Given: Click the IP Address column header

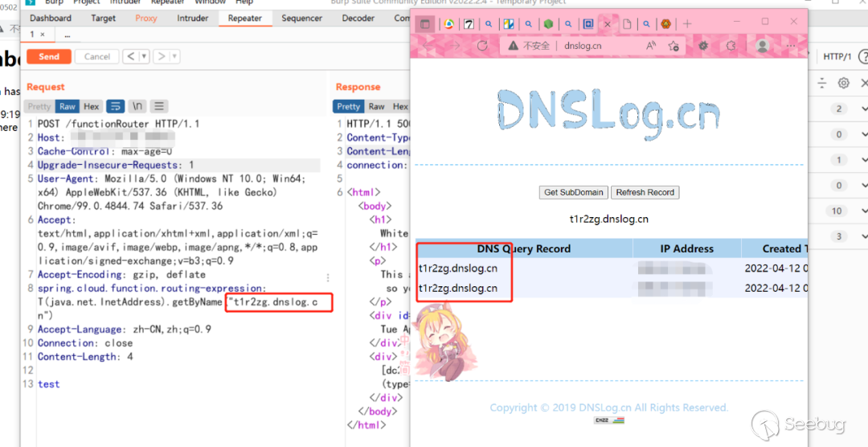Looking at the screenshot, I should [x=686, y=248].
